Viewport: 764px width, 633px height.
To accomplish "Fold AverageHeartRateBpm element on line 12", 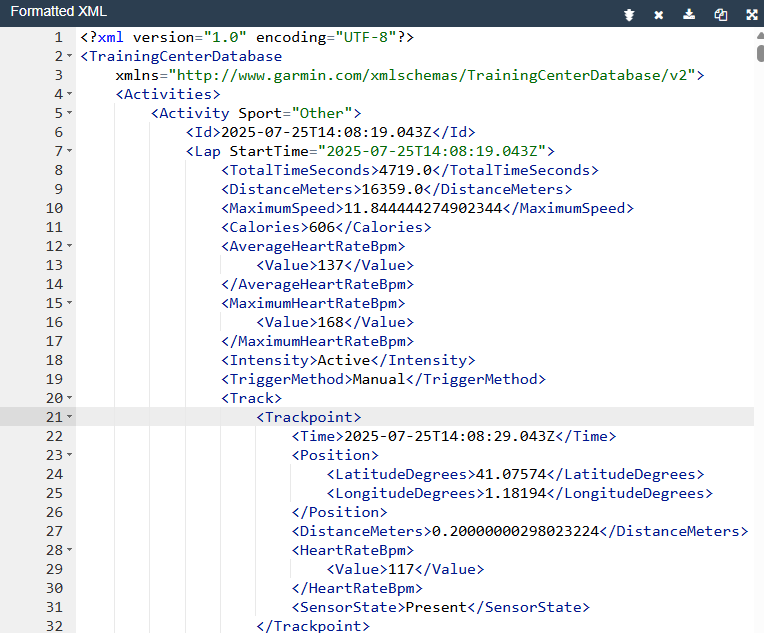I will point(70,246).
